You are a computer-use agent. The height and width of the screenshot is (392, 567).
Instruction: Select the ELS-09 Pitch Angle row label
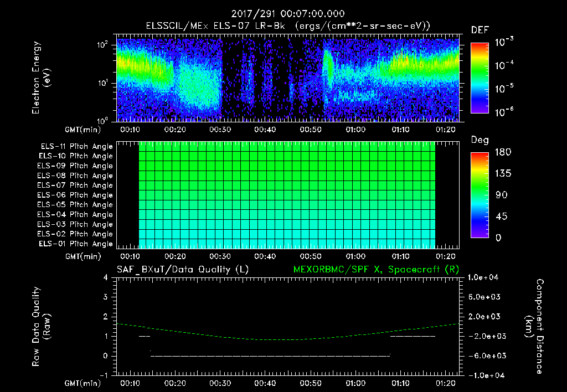click(x=75, y=166)
